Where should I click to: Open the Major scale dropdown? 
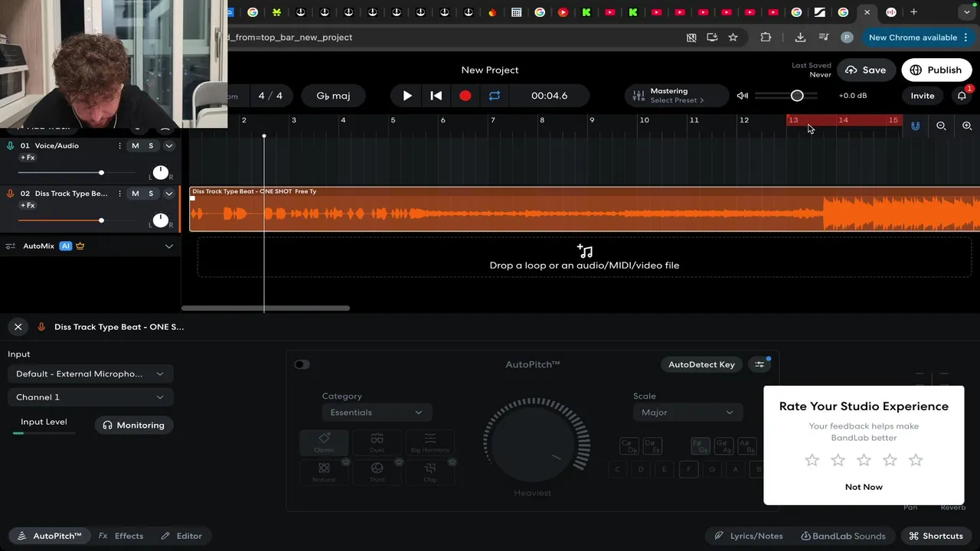pyautogui.click(x=687, y=412)
